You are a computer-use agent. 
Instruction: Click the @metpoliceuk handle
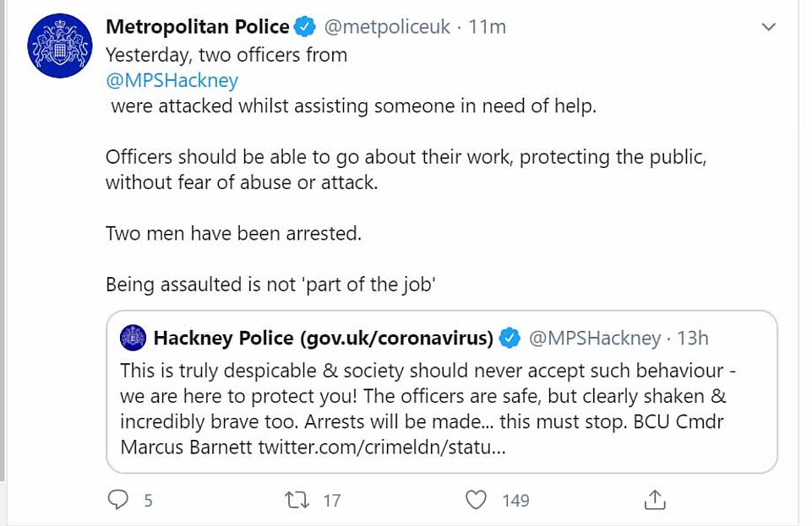387,27
